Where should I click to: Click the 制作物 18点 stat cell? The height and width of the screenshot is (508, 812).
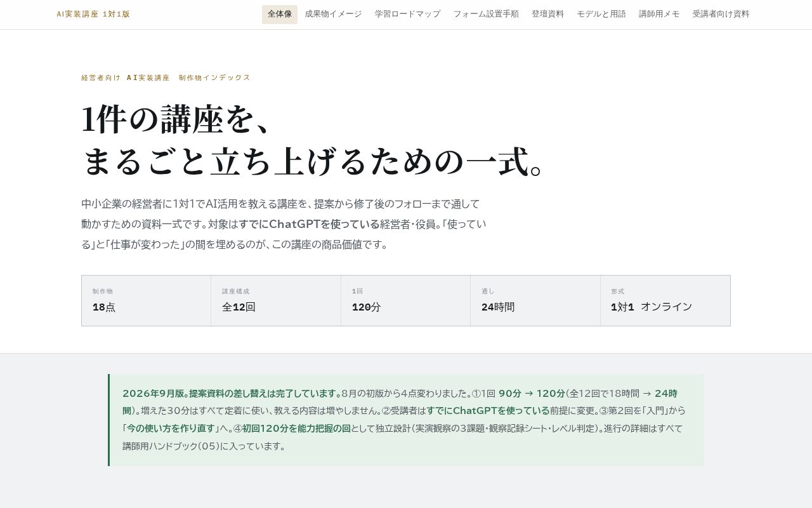[147, 300]
